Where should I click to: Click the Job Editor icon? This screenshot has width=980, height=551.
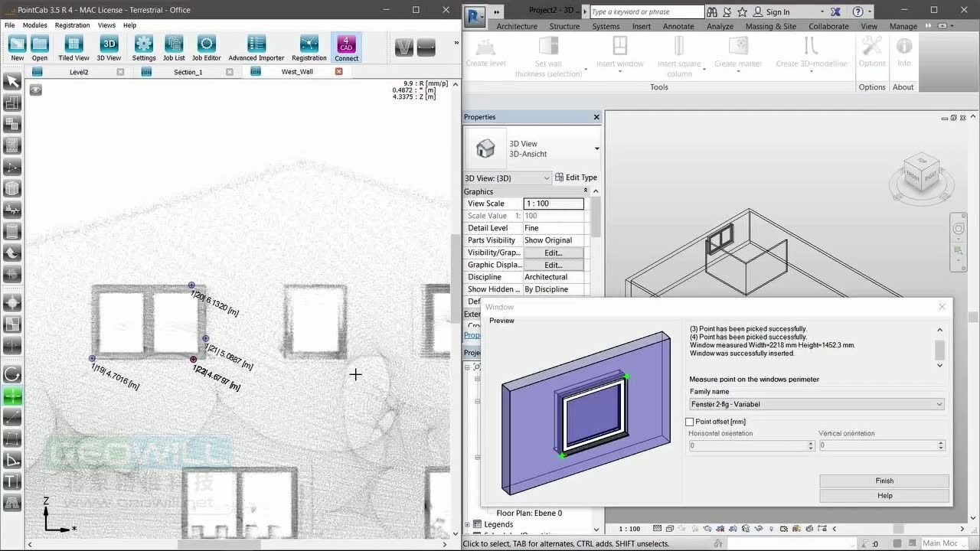tap(206, 47)
